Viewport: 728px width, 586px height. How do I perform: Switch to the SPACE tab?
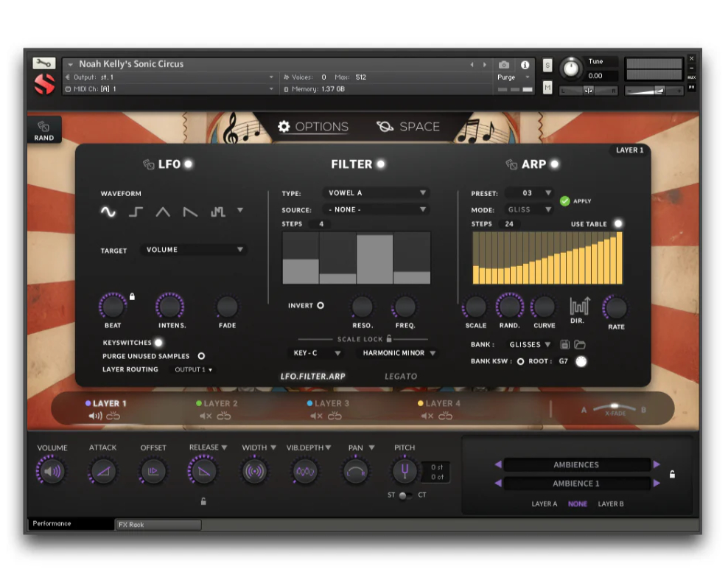pos(408,127)
